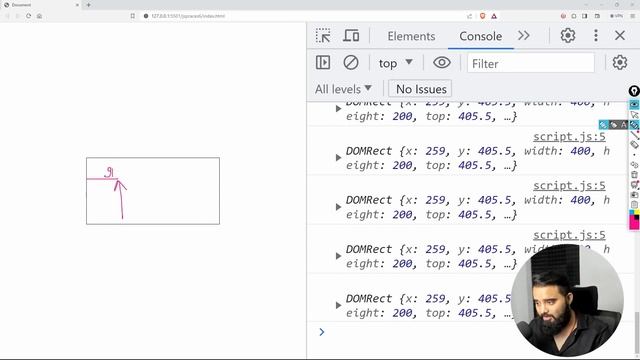Select the highlighted pen tool in the annotation toolbar
Image resolution: width=640 pixels, height=360 pixels.
point(634,124)
